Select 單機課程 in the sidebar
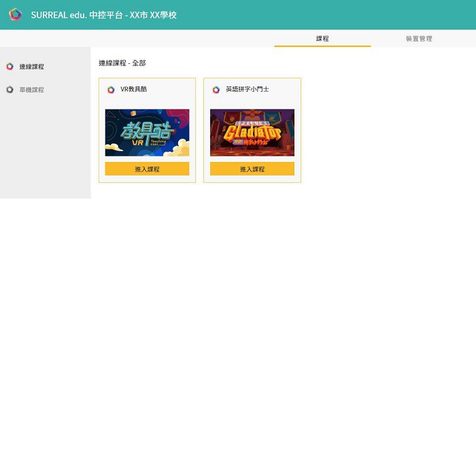This screenshot has height=476, width=476. point(32,90)
